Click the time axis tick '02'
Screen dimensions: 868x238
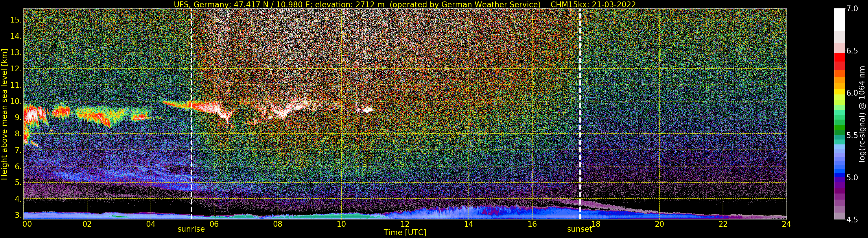[87, 224]
